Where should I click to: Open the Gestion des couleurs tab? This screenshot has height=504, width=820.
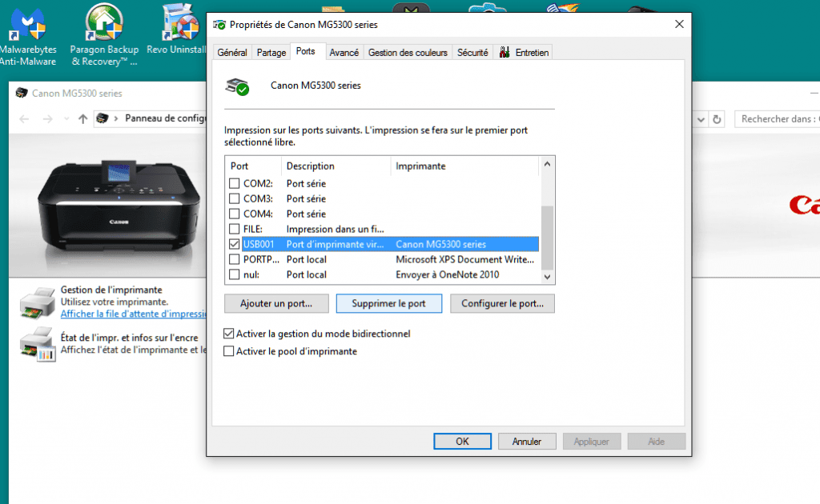pyautogui.click(x=408, y=52)
